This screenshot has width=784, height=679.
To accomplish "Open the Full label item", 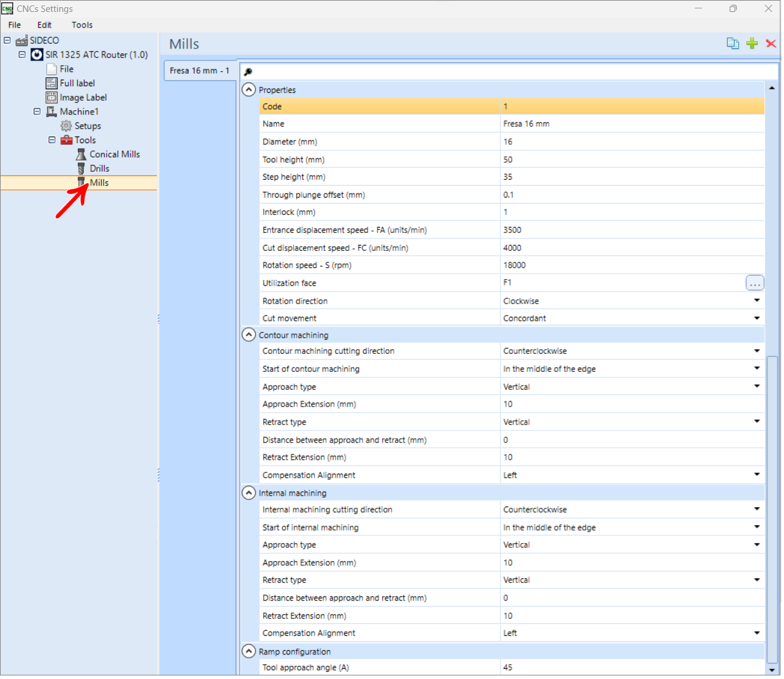I will tap(77, 83).
